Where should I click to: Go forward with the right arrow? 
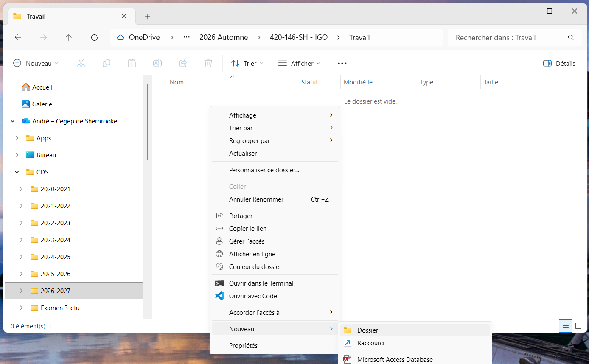[x=43, y=37]
